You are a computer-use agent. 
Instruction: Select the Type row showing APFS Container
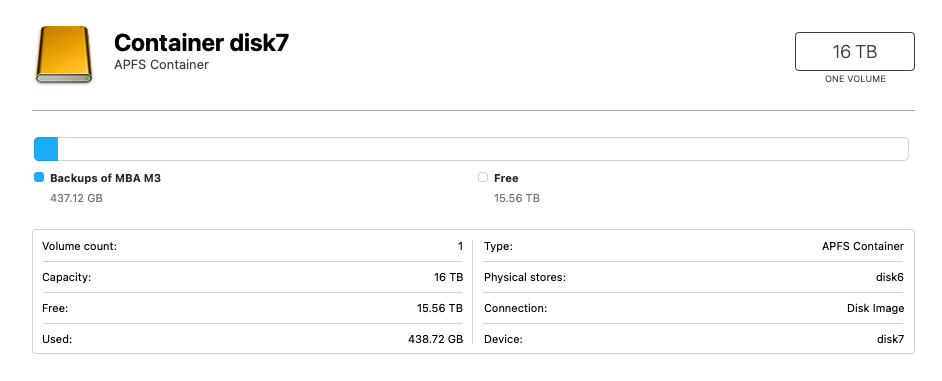pyautogui.click(x=693, y=246)
